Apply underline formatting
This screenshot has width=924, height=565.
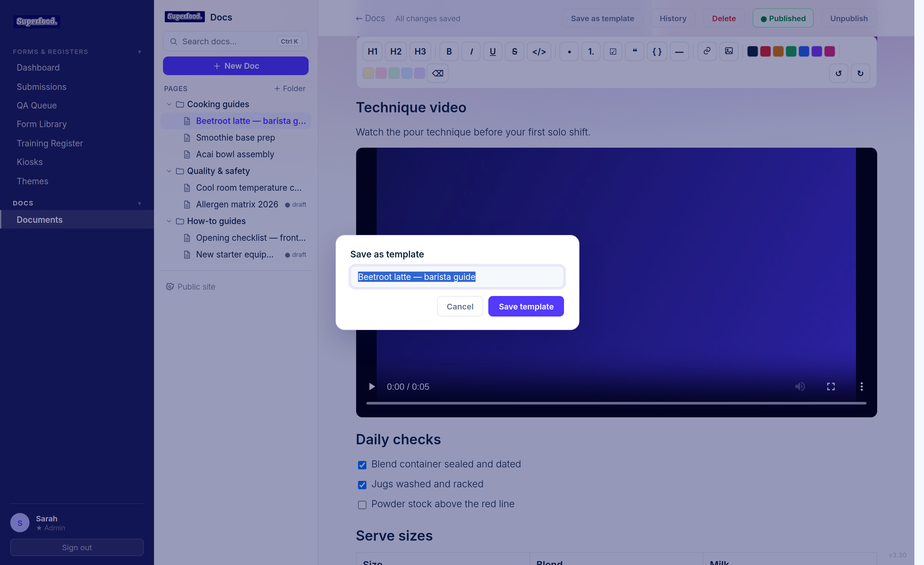(x=493, y=51)
